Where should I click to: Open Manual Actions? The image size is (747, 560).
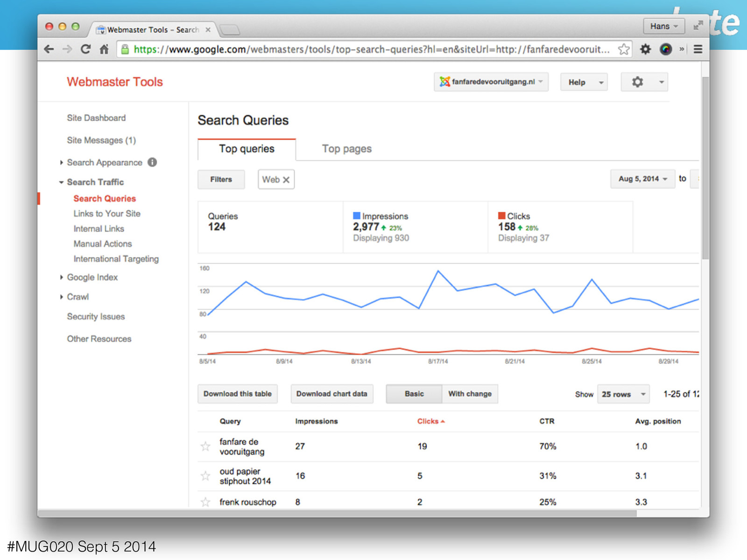(103, 244)
